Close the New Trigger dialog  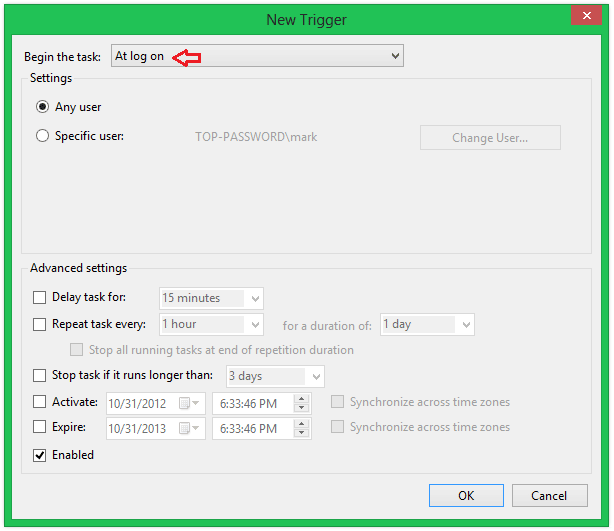click(x=585, y=16)
